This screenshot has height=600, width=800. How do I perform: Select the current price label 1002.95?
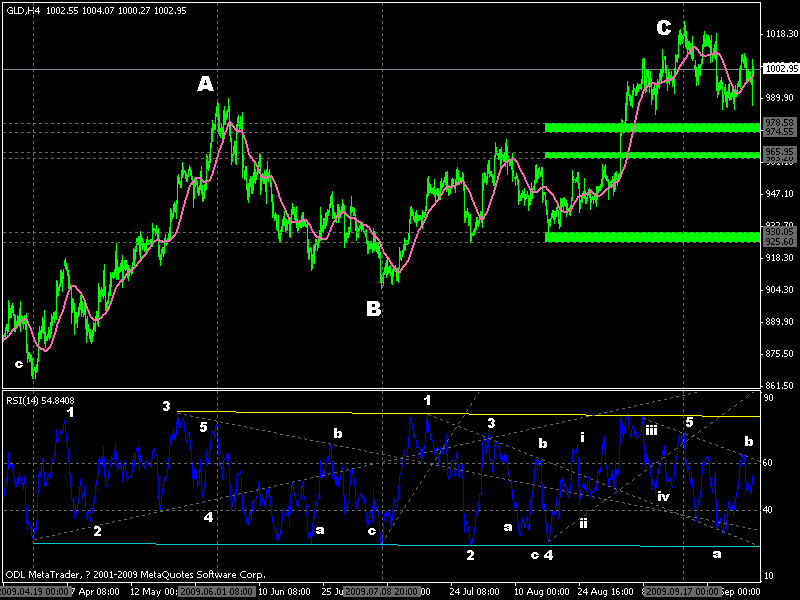tap(781, 69)
